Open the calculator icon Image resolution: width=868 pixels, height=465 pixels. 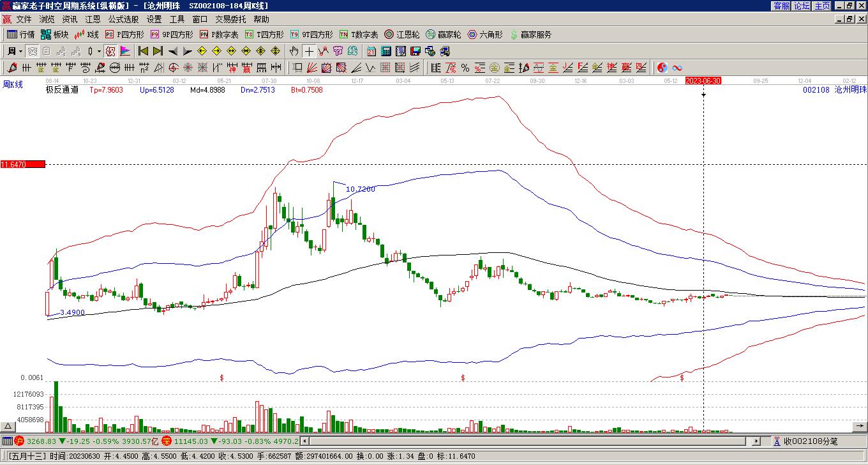pyautogui.click(x=385, y=51)
